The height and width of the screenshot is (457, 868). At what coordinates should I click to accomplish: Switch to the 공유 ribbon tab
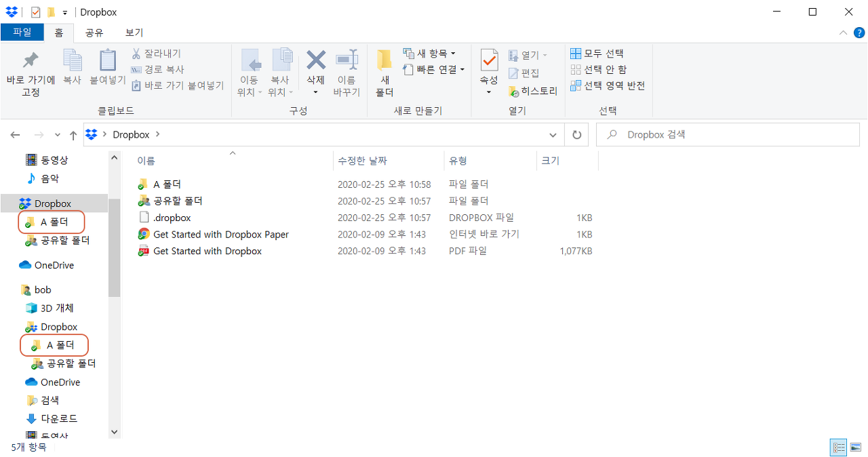(94, 32)
